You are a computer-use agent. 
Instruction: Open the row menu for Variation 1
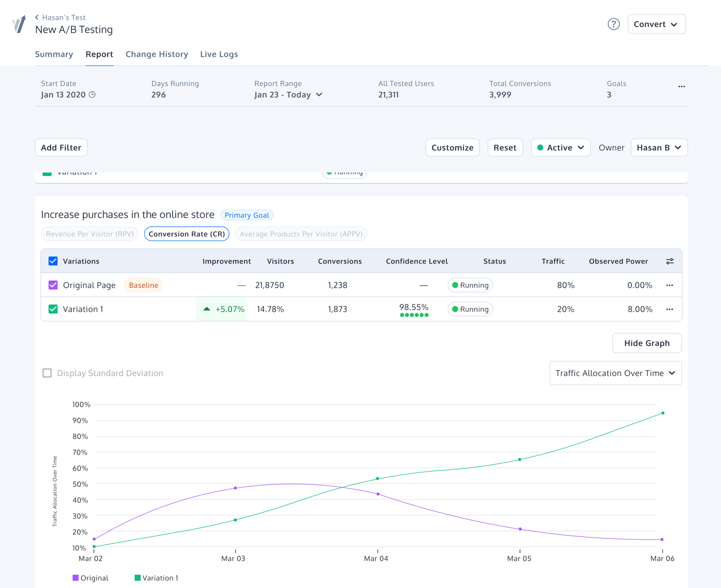669,309
